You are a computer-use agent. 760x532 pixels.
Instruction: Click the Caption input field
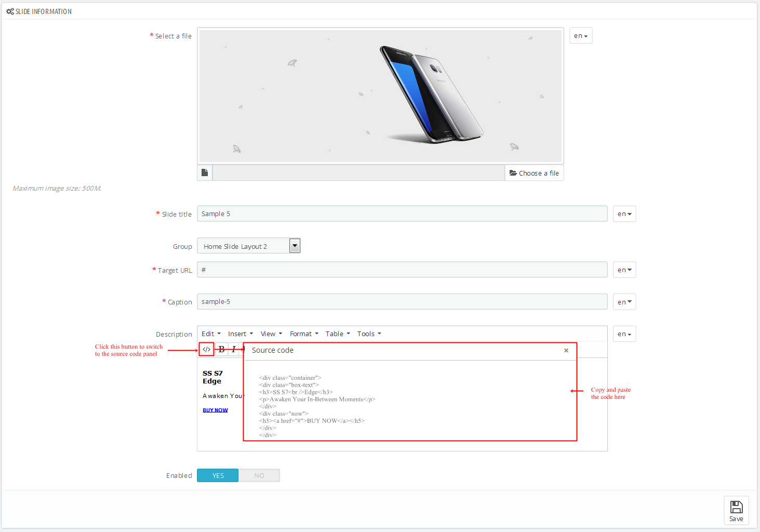click(x=402, y=301)
